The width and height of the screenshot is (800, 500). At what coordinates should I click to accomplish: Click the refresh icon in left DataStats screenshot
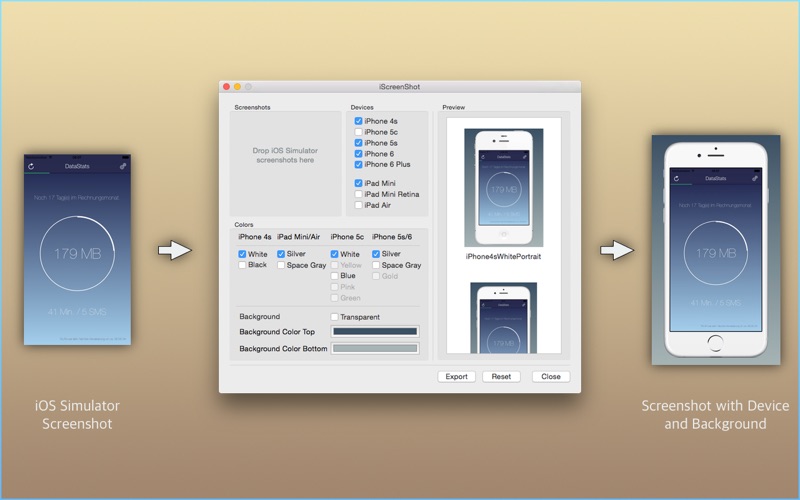(31, 166)
